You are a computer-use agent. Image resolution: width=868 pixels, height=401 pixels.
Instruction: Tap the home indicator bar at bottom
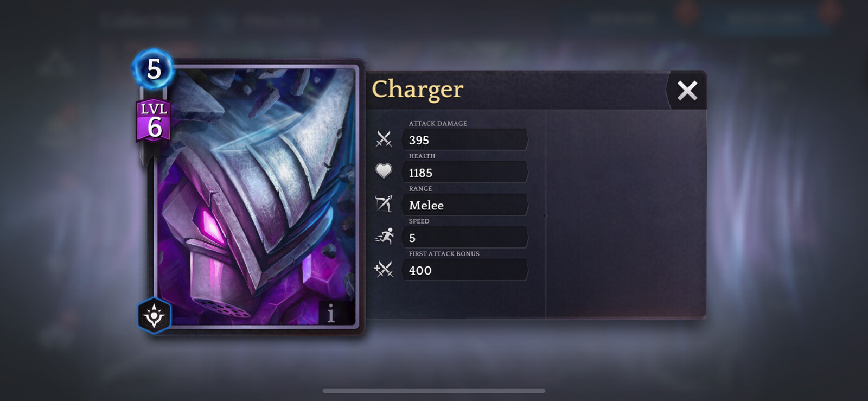[434, 391]
